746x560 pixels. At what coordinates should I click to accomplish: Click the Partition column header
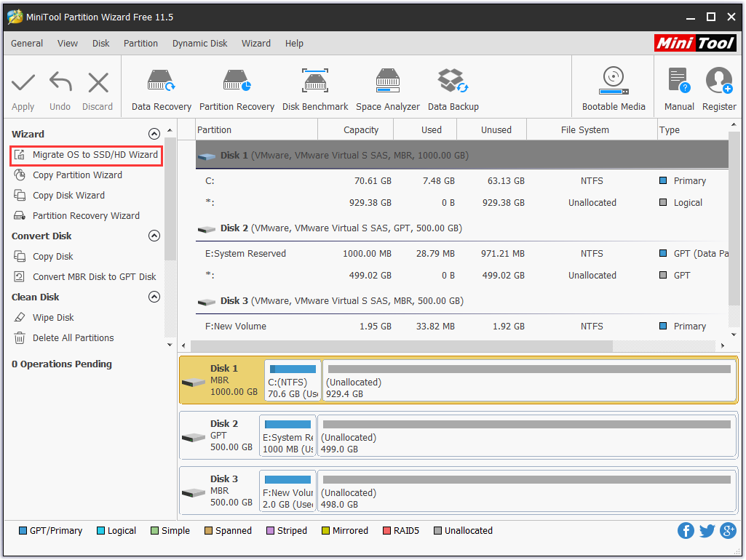pos(256,129)
